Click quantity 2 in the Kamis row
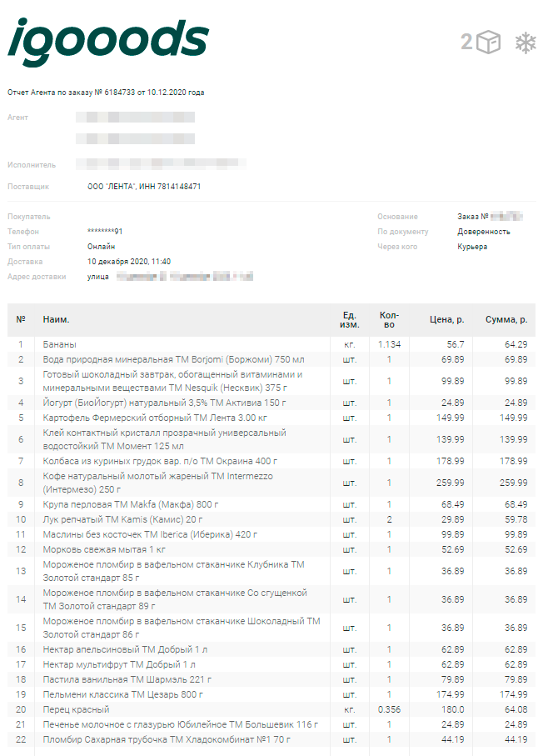The width and height of the screenshot is (543, 756). pos(389,519)
